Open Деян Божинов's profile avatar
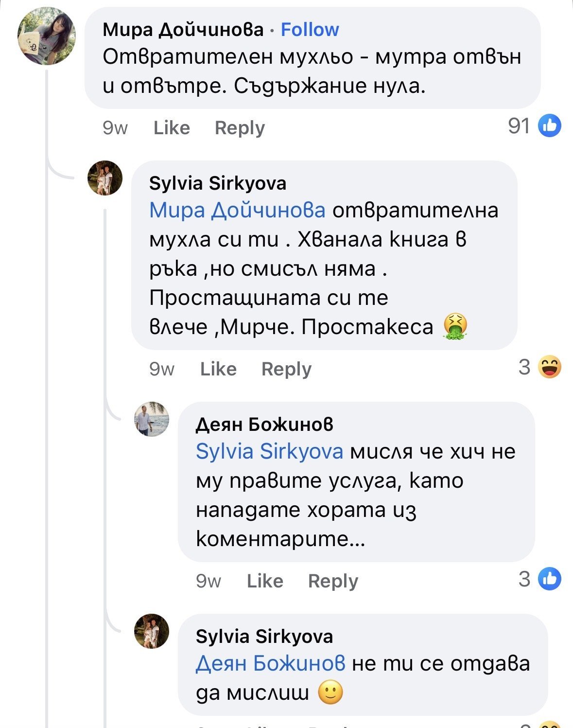573x728 pixels. point(152,419)
